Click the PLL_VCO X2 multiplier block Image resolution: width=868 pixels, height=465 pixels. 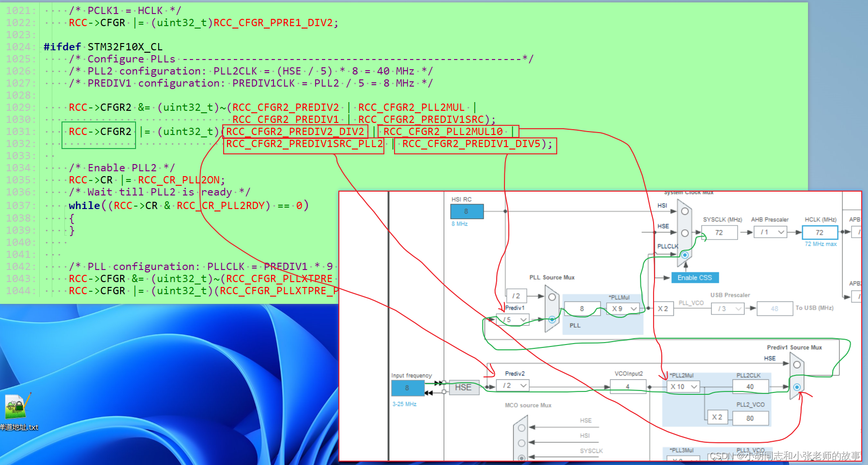[x=662, y=308]
